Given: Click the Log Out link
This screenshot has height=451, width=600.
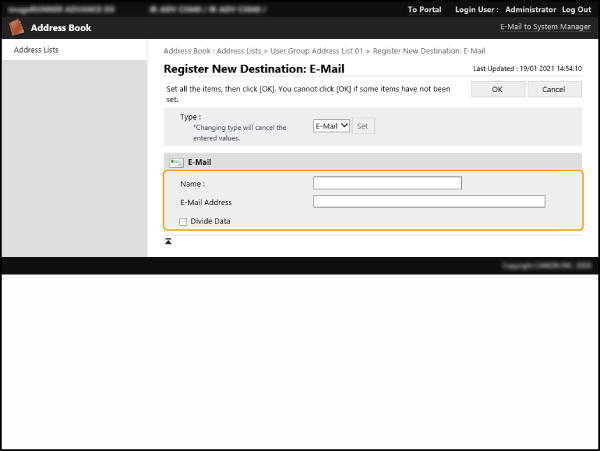Looking at the screenshot, I should pyautogui.click(x=576, y=9).
